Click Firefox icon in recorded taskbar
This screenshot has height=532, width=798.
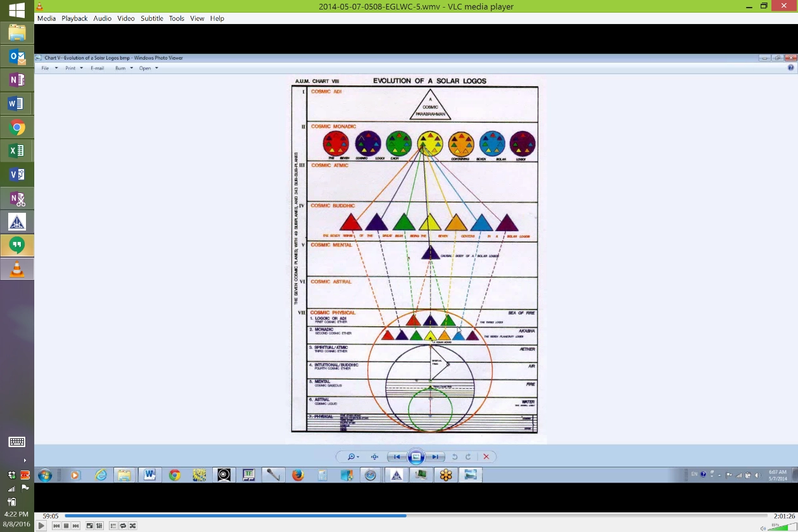click(x=298, y=474)
